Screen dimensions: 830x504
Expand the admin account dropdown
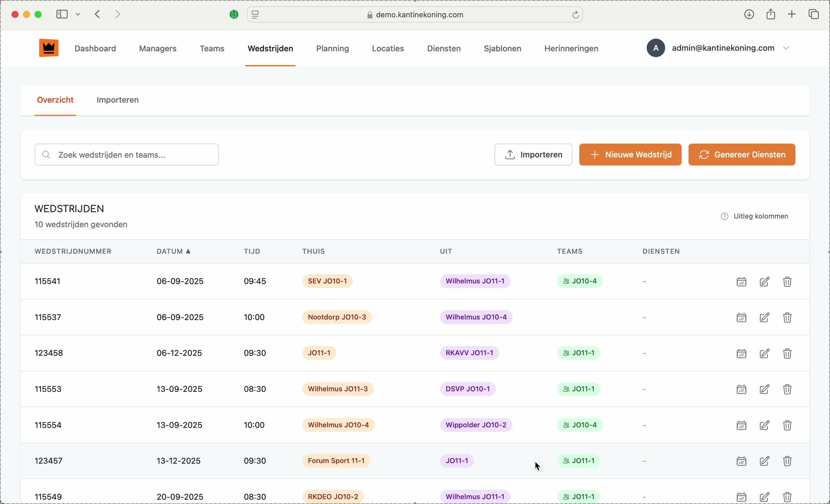point(787,48)
